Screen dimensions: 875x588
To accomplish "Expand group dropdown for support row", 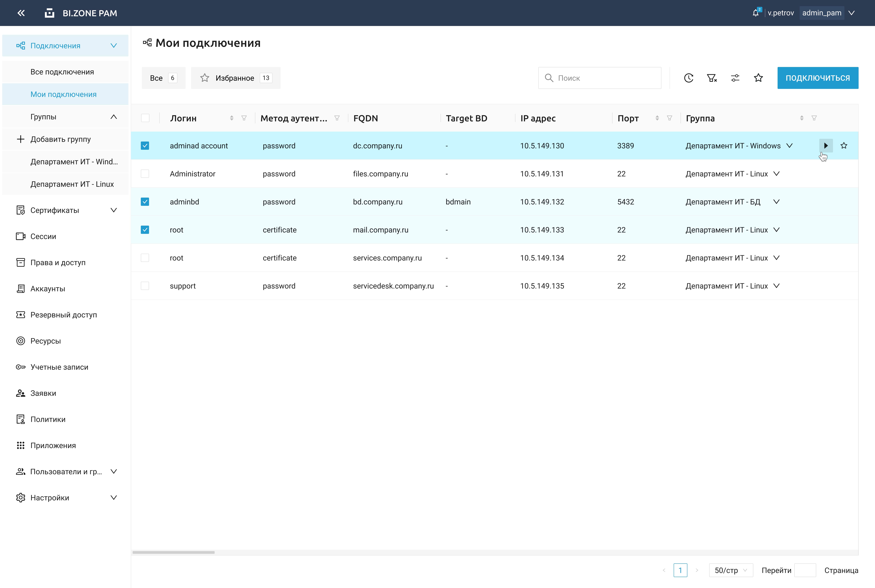I will (776, 286).
